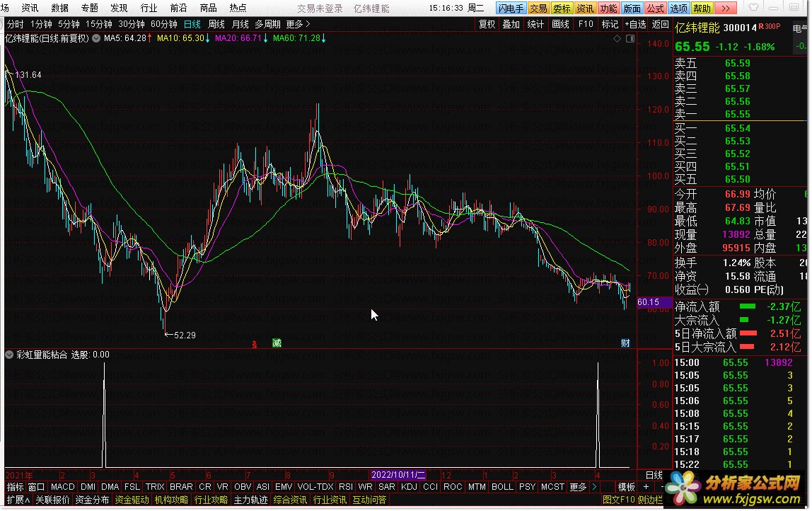Click the R300P badge beside stock code
This screenshot has width=812, height=511.
tap(769, 26)
